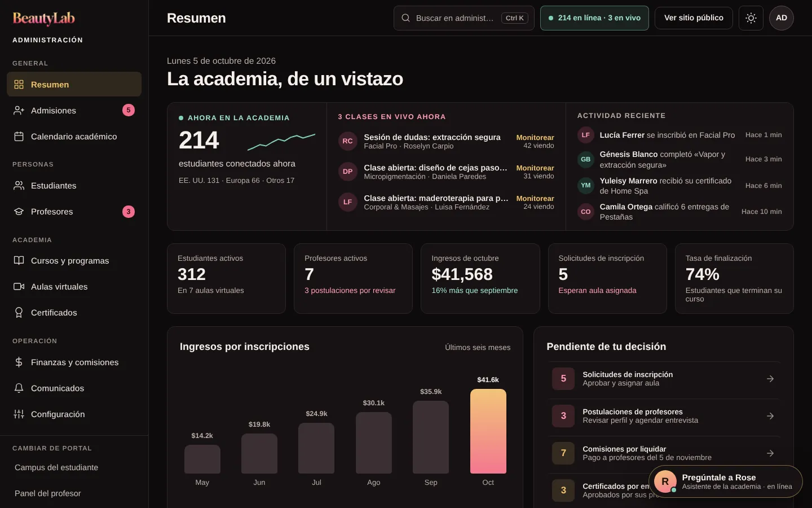Viewport: 812px width, 508px height.
Task: Click the arrow for Comisiones por liquidar
Action: 770,453
